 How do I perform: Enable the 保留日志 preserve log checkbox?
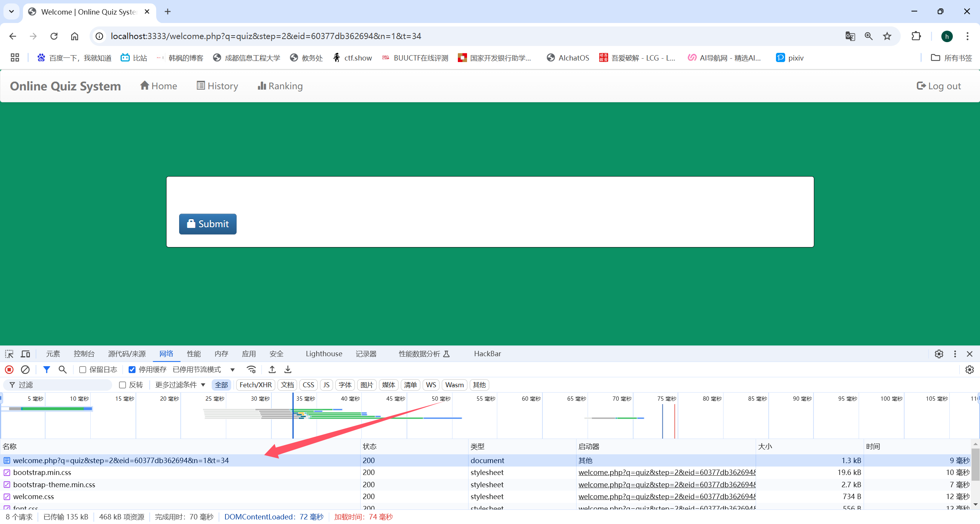coord(83,370)
